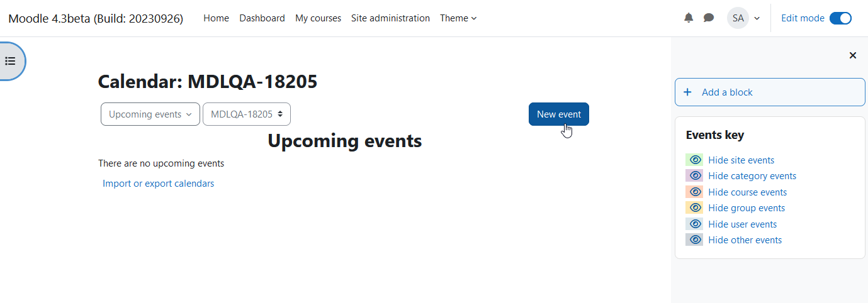The width and height of the screenshot is (868, 303).
Task: Toggle the site events eye icon
Action: click(695, 160)
